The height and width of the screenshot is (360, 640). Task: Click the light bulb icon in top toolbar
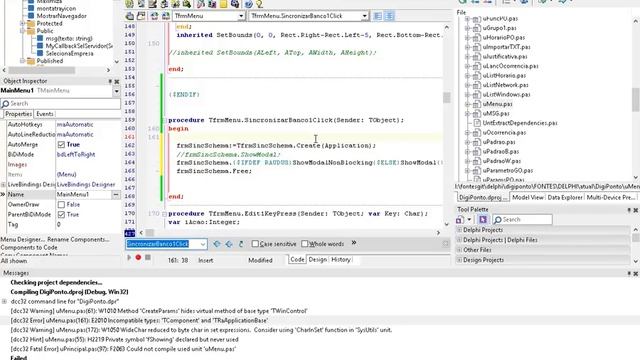259,4
